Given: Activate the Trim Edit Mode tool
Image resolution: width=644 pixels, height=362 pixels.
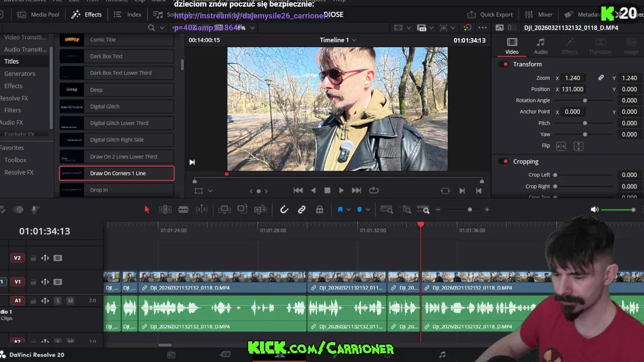Looking at the screenshot, I should click(x=165, y=210).
